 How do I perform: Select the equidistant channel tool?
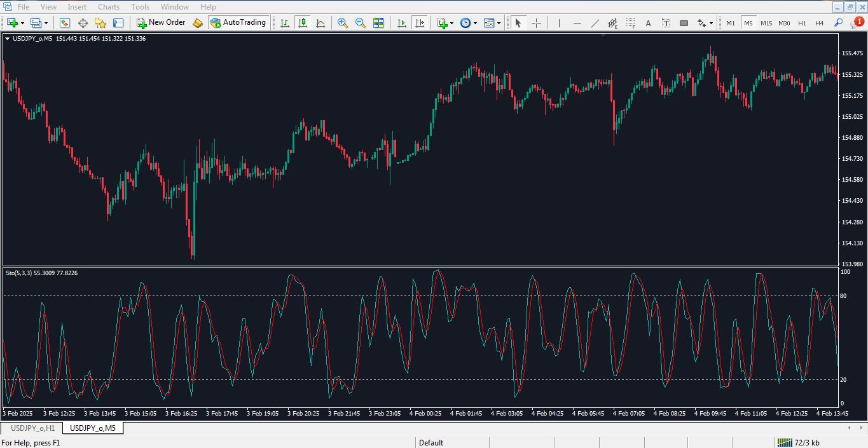pos(613,23)
